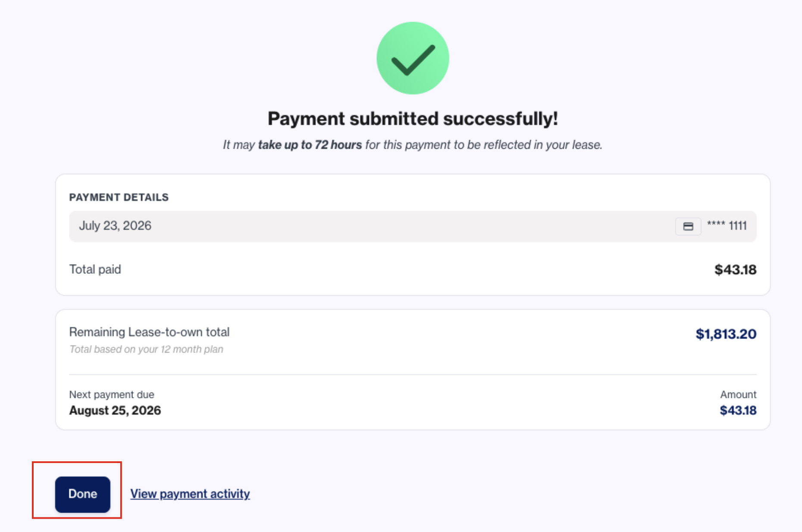Click the Amount label

738,394
